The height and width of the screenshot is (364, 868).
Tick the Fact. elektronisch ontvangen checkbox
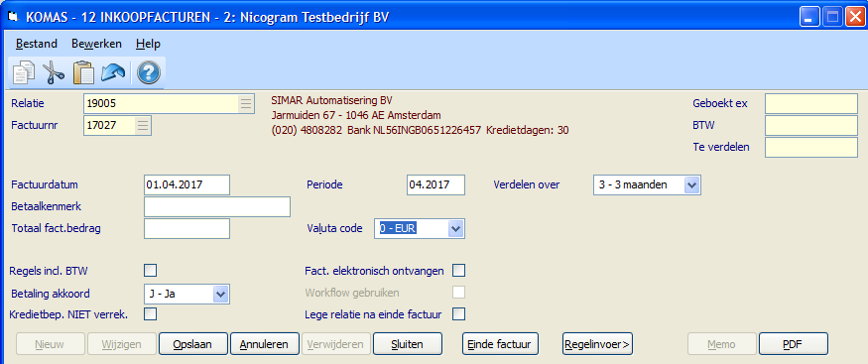pyautogui.click(x=459, y=271)
